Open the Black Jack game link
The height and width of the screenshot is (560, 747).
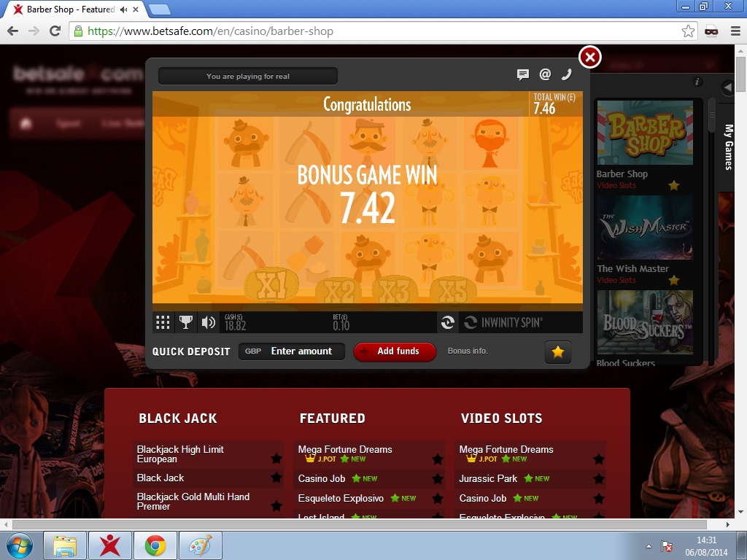pos(160,478)
